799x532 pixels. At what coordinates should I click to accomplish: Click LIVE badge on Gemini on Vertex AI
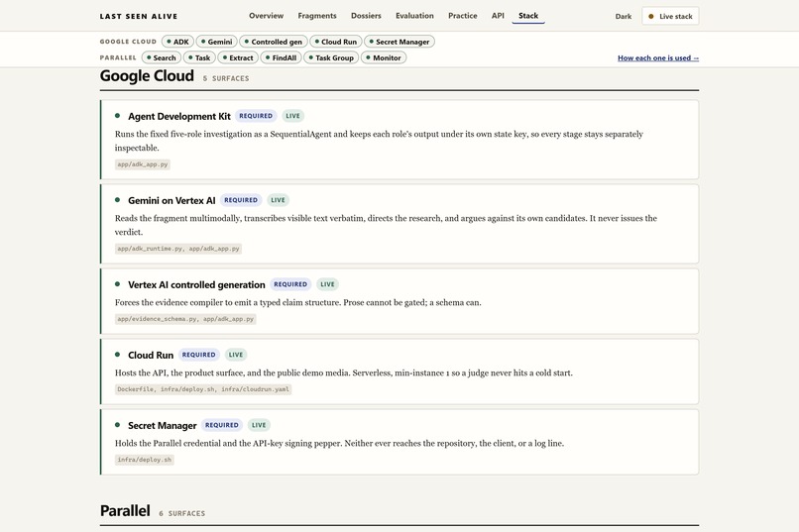tap(279, 200)
